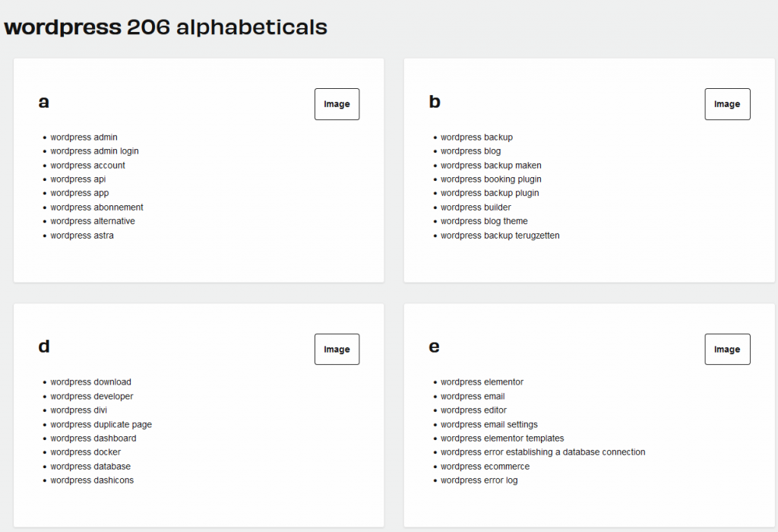Select 'wordpress docker' keyword
The height and width of the screenshot is (532, 778).
[86, 452]
